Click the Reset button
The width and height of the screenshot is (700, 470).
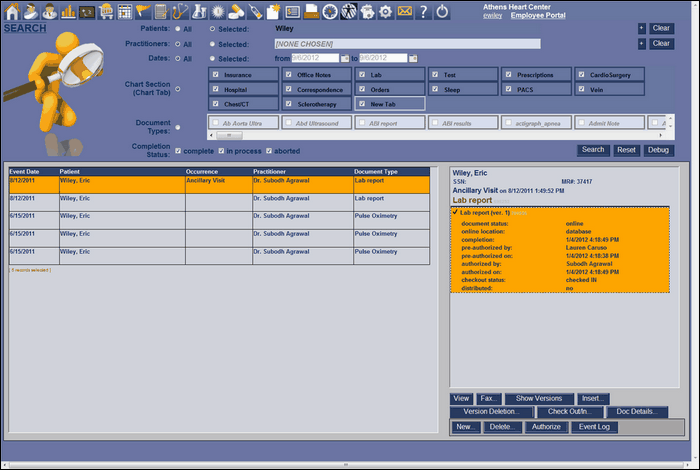tap(626, 150)
